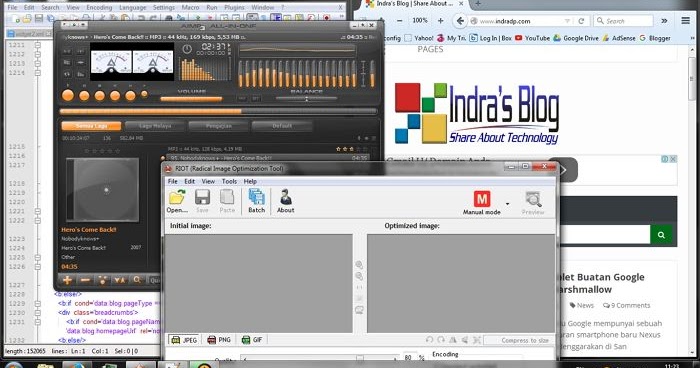Toggle fold marker at line 1231

(38, 322)
